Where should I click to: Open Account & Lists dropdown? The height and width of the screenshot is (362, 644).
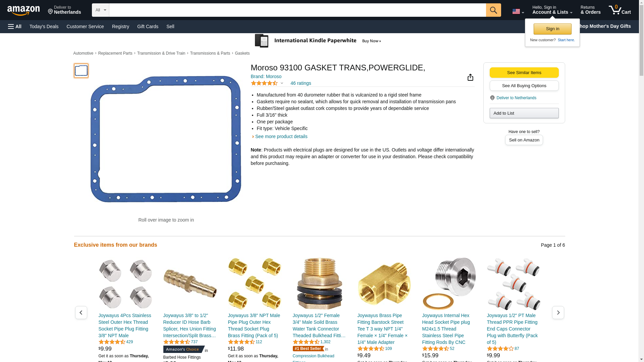(x=552, y=10)
